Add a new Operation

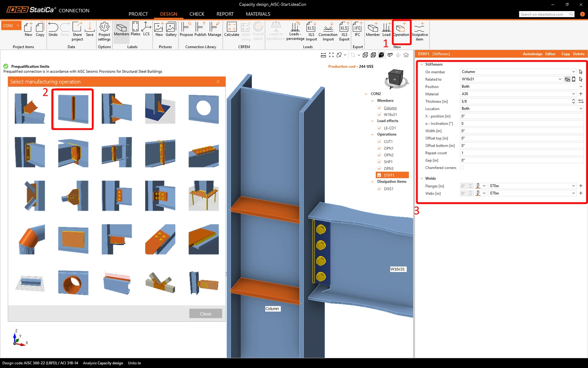coord(401,29)
